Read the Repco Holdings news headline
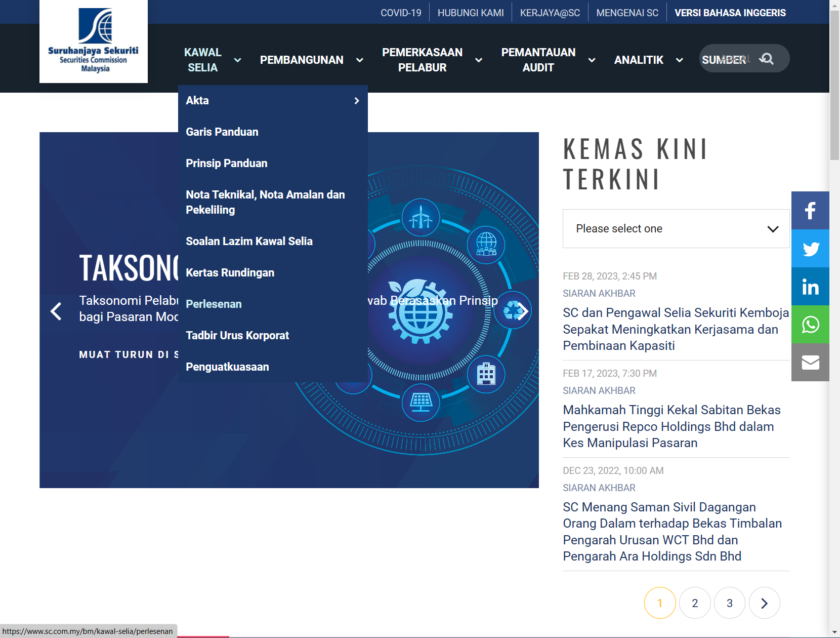 pos(671,426)
